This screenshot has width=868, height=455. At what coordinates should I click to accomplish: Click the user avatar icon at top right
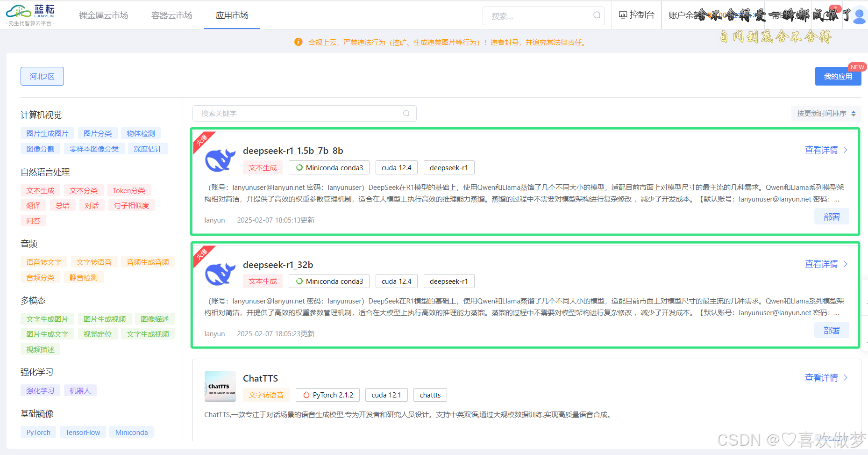click(859, 16)
